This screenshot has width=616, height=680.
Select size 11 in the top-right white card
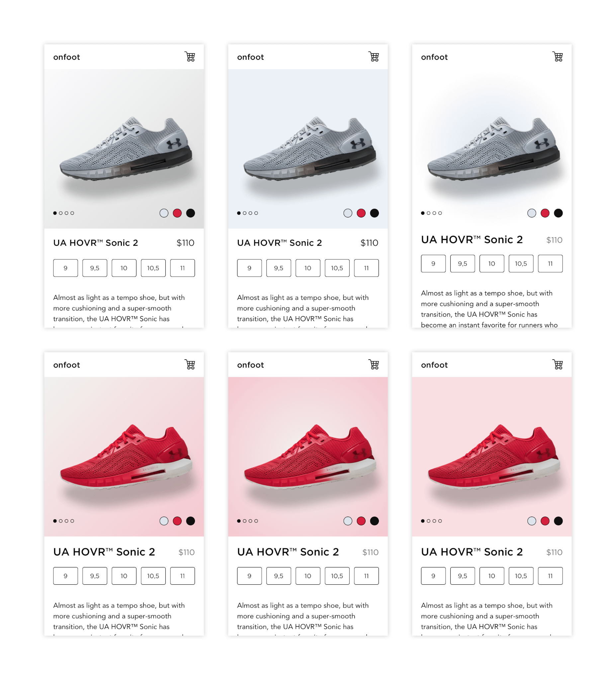coord(550,263)
